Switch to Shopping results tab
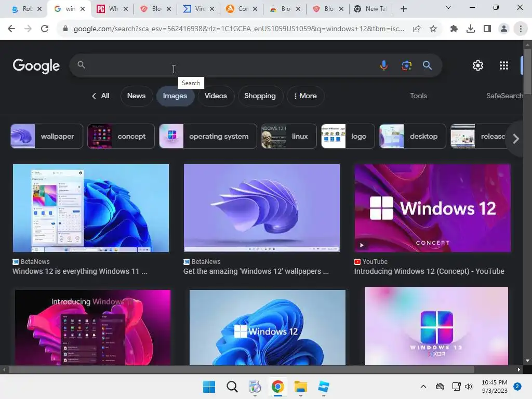Screen dimensions: 532x399 [260, 96]
